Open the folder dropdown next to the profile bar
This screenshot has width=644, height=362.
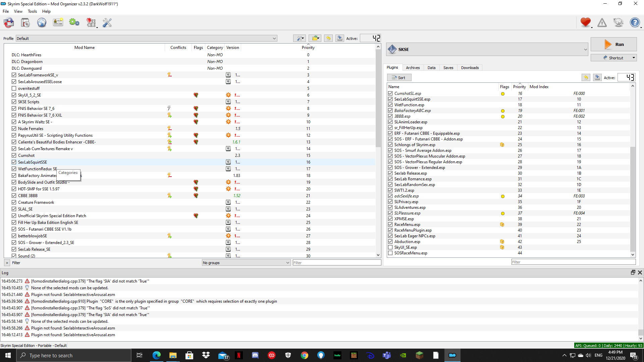315,38
